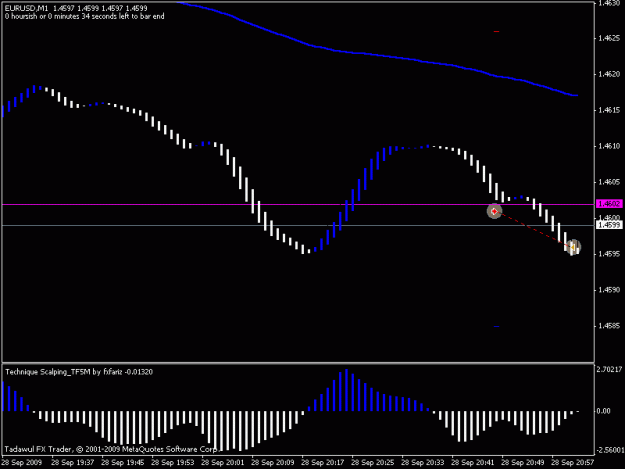This screenshot has width=625, height=469.
Task: Click the '28 Sep 20:01' time axis label
Action: coord(222,463)
